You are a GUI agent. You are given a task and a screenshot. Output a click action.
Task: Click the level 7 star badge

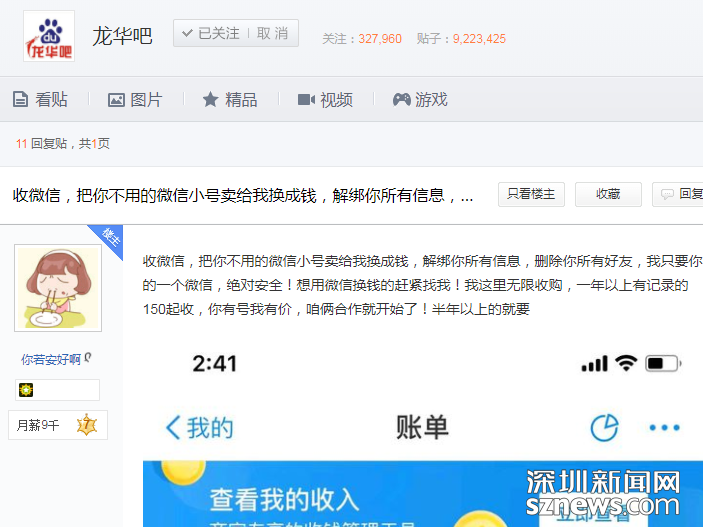pyautogui.click(x=86, y=424)
